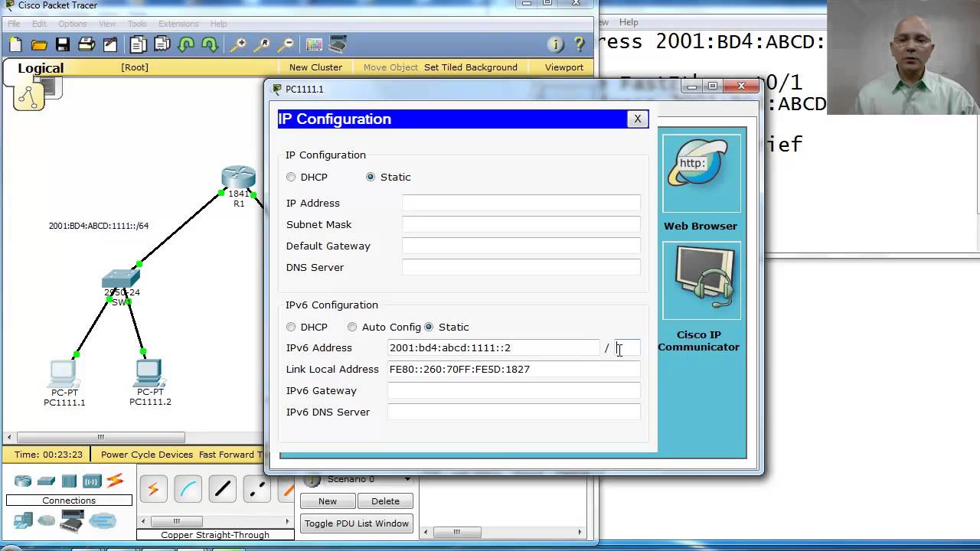Select Wireless Devices category icon

point(92,481)
